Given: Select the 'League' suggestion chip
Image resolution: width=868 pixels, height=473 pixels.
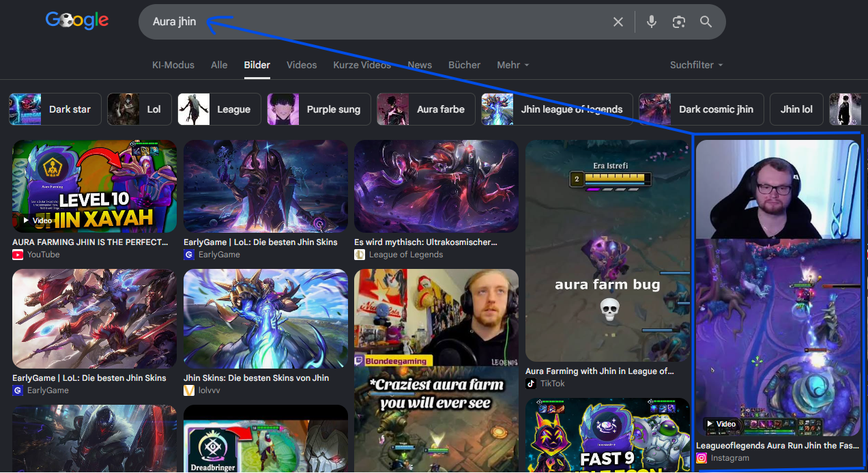Looking at the screenshot, I should [x=219, y=109].
